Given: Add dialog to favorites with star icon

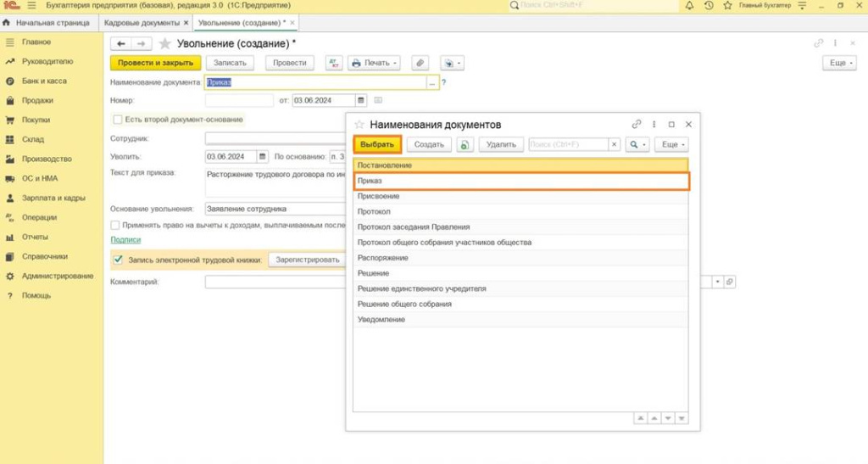Looking at the screenshot, I should [x=359, y=125].
